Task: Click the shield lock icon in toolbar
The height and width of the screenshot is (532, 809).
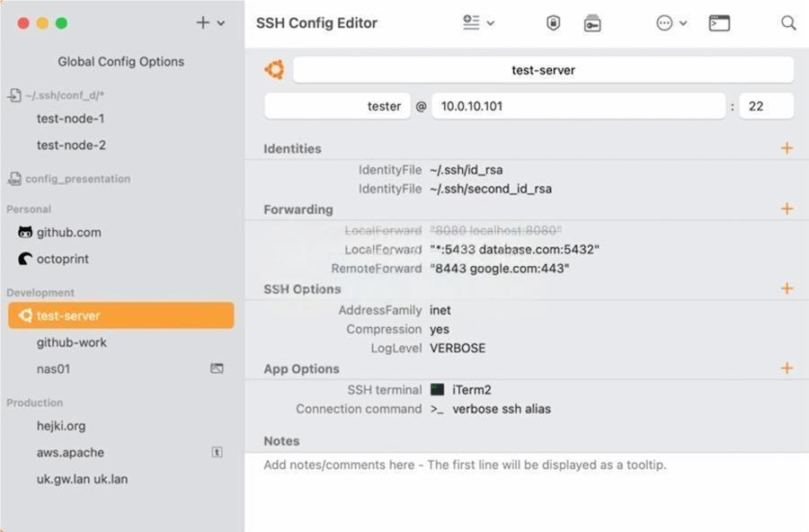Action: [553, 22]
